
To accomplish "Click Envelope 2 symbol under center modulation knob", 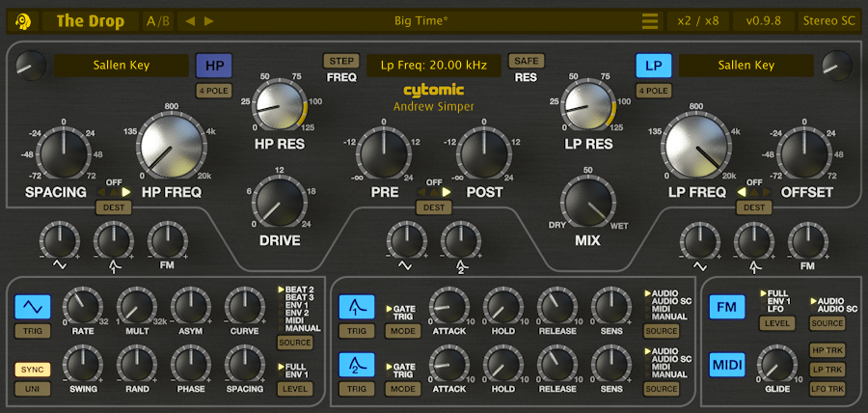I will [x=461, y=268].
